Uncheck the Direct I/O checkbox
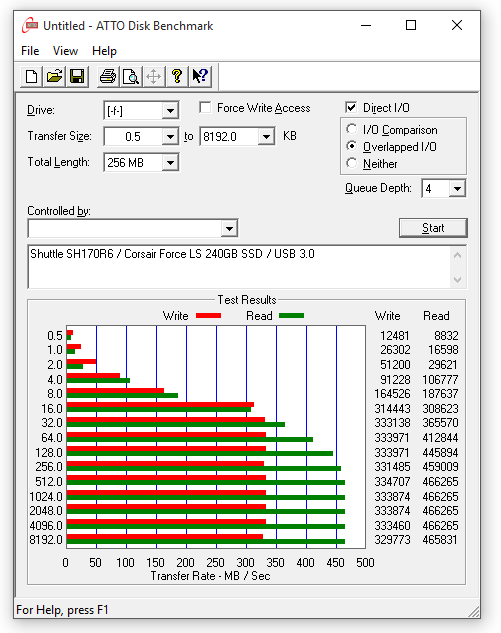Screen dimensions: 501x633 [351, 107]
